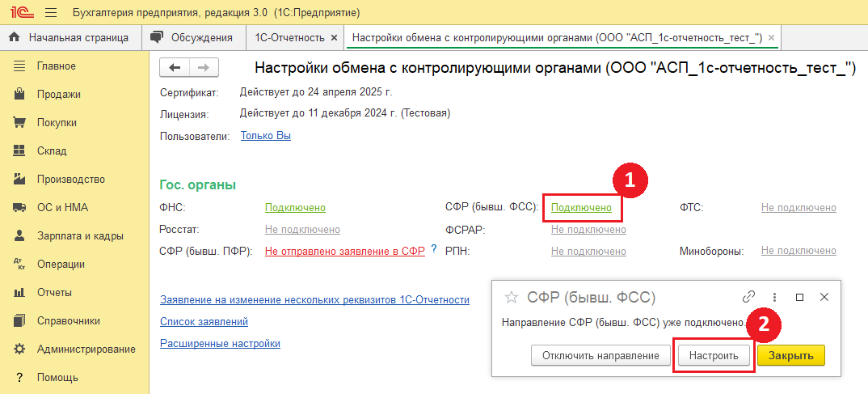Open the Склад grid icon
Image resolution: width=868 pixels, height=394 pixels.
coord(19,150)
